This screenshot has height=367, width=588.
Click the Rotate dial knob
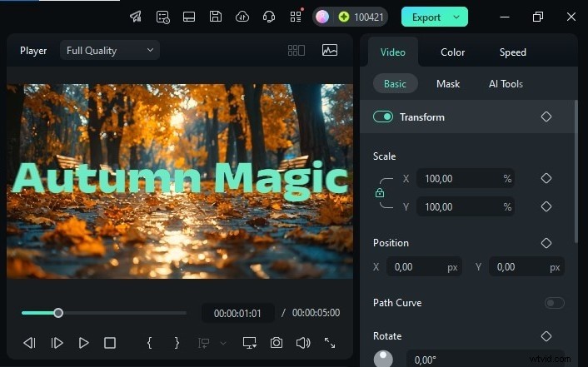383,359
